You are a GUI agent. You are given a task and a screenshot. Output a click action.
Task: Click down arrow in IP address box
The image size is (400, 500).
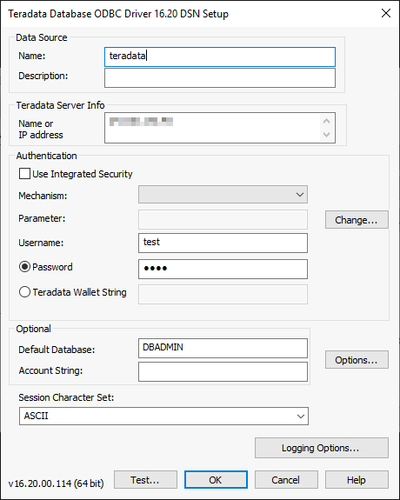point(327,134)
